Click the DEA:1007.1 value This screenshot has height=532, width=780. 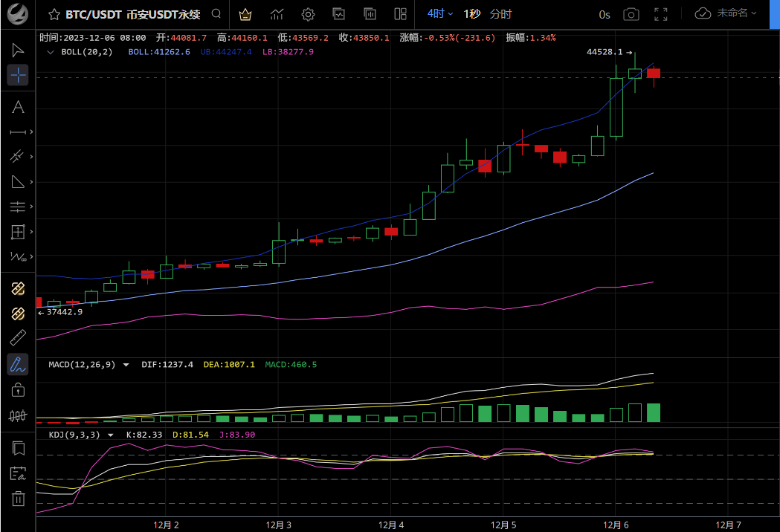coord(229,364)
